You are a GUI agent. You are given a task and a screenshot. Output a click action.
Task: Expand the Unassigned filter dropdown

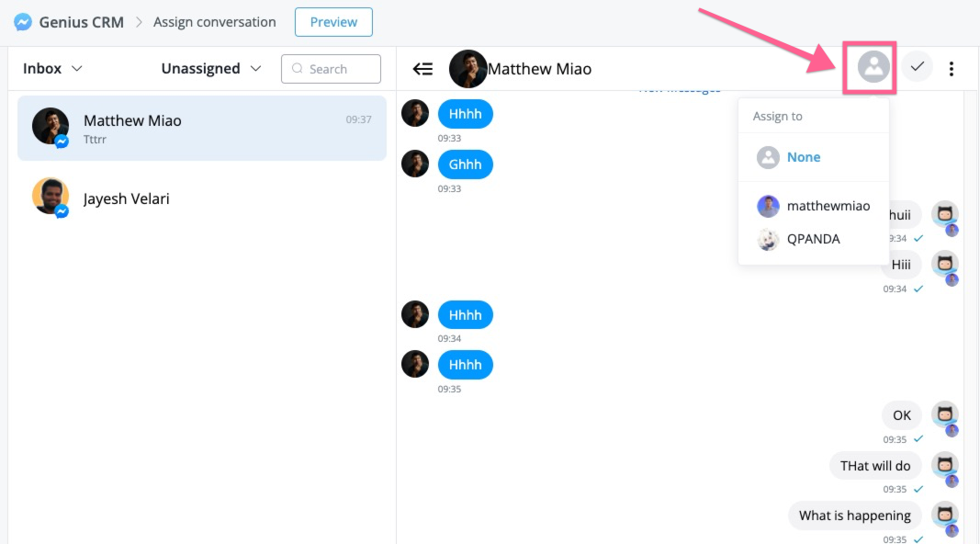(210, 68)
